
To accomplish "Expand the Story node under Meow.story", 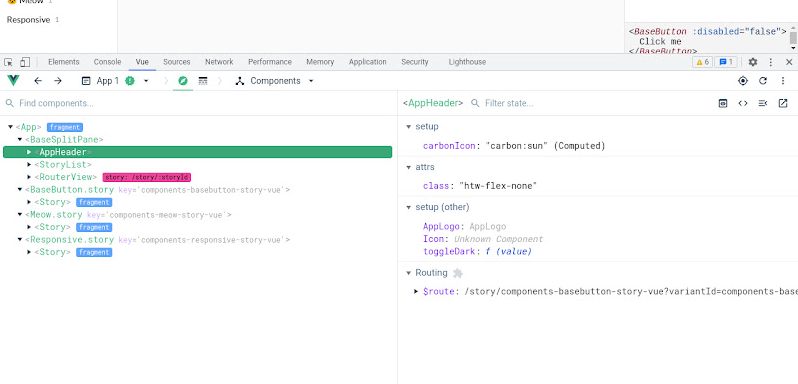I will pyautogui.click(x=29, y=227).
